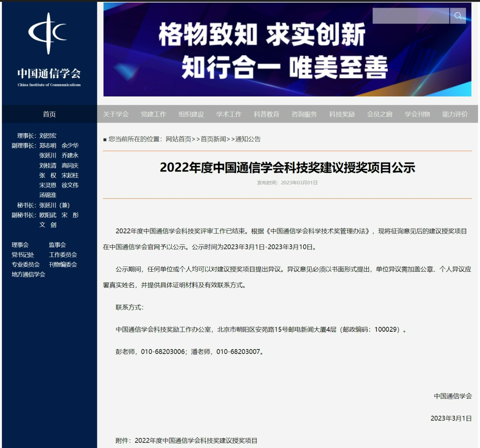Open the 学会刊物 menu
The image size is (480, 448).
click(x=417, y=114)
